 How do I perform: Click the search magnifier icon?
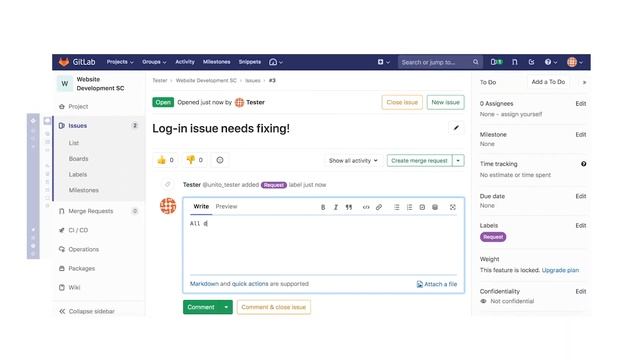coord(476,62)
